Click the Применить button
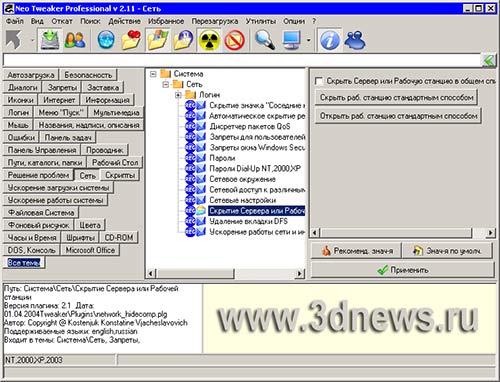Screen dimensions: 500x382 point(403,270)
